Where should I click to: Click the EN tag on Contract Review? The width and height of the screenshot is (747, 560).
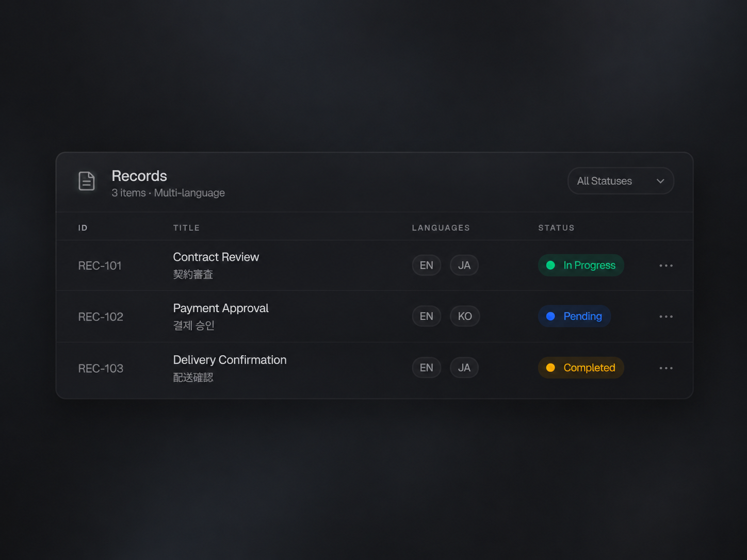(427, 265)
